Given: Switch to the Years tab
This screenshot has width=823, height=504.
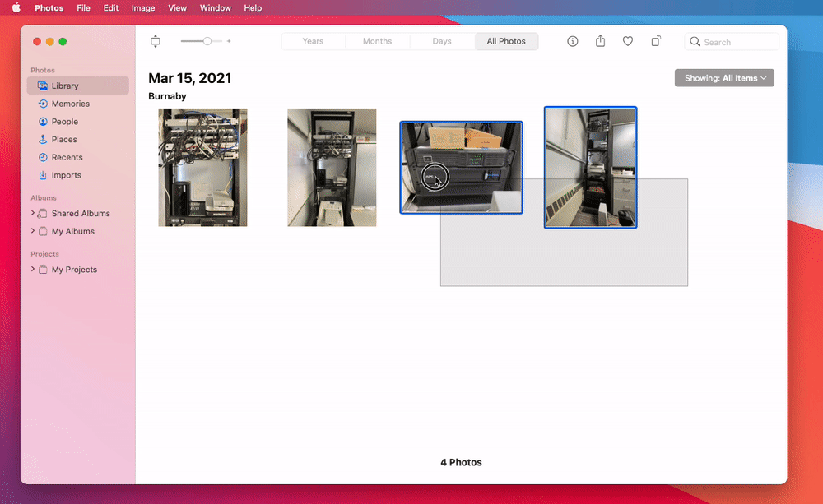Looking at the screenshot, I should tap(313, 41).
